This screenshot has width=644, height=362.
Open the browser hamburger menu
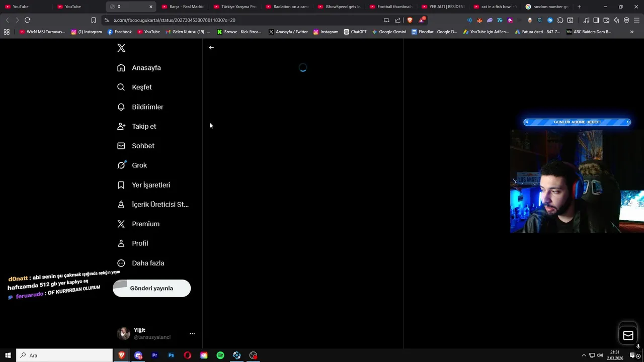(636, 20)
